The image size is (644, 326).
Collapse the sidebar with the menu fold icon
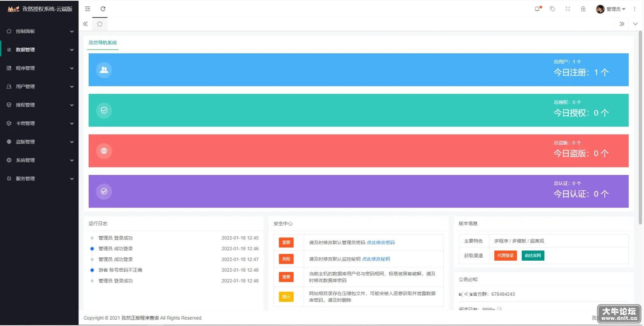pyautogui.click(x=88, y=9)
